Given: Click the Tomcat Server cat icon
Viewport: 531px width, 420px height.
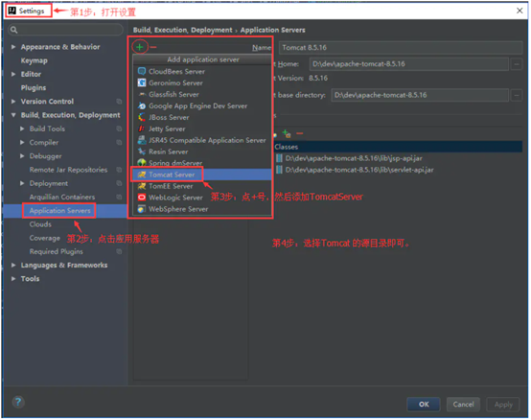Looking at the screenshot, I should pyautogui.click(x=142, y=175).
